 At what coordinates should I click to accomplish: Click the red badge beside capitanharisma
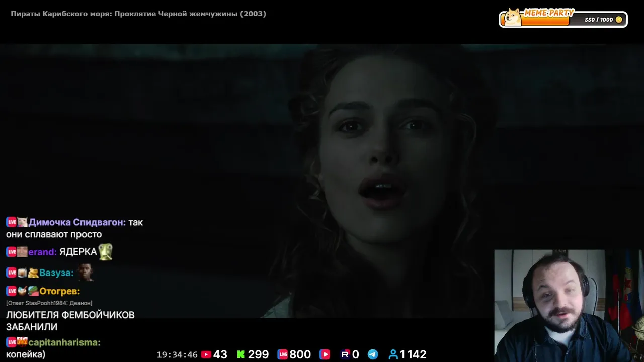tap(22, 342)
